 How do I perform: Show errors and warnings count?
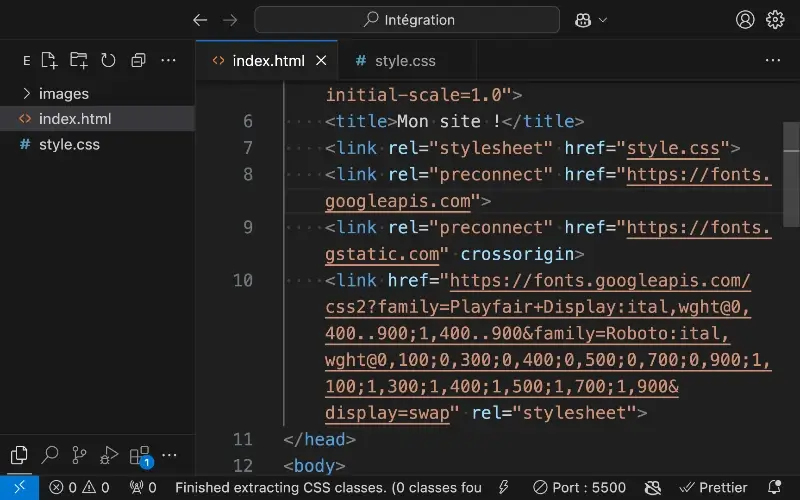coord(79,488)
